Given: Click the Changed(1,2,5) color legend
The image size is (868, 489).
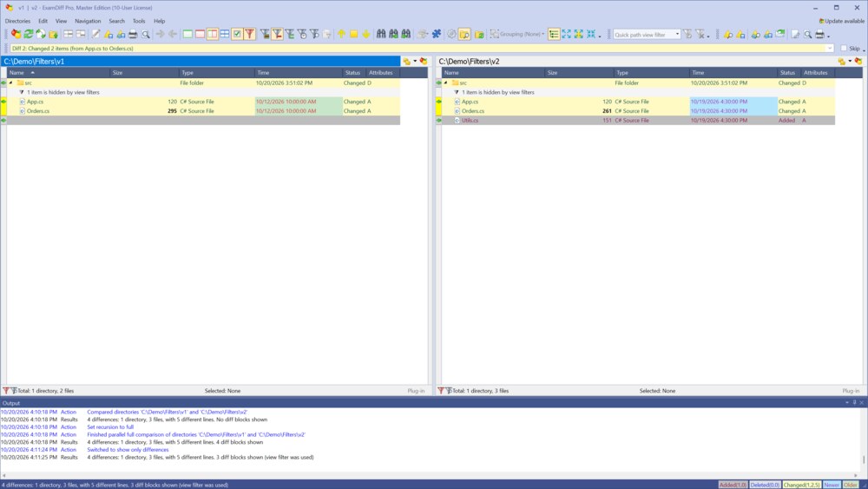Looking at the screenshot, I should pyautogui.click(x=801, y=485).
